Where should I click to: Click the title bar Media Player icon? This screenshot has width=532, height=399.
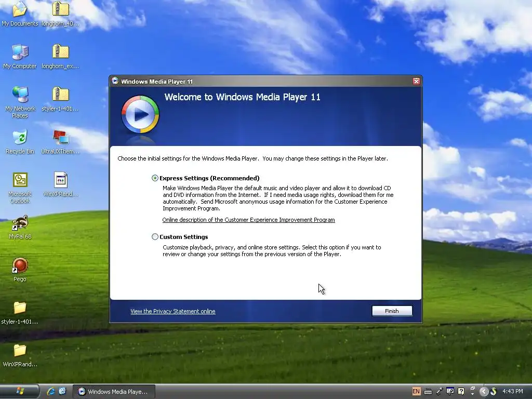115,81
